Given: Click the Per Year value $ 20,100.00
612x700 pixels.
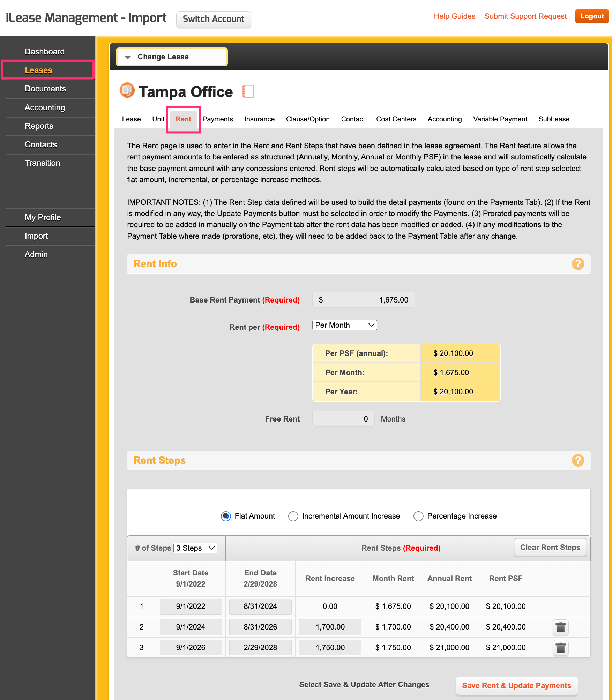Looking at the screenshot, I should [x=453, y=392].
